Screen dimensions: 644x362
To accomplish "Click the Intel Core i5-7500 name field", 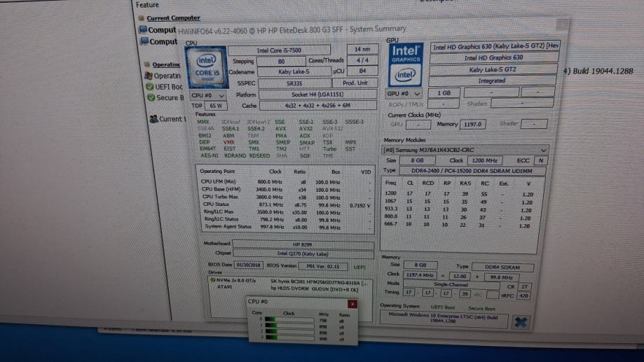I will [x=279, y=50].
